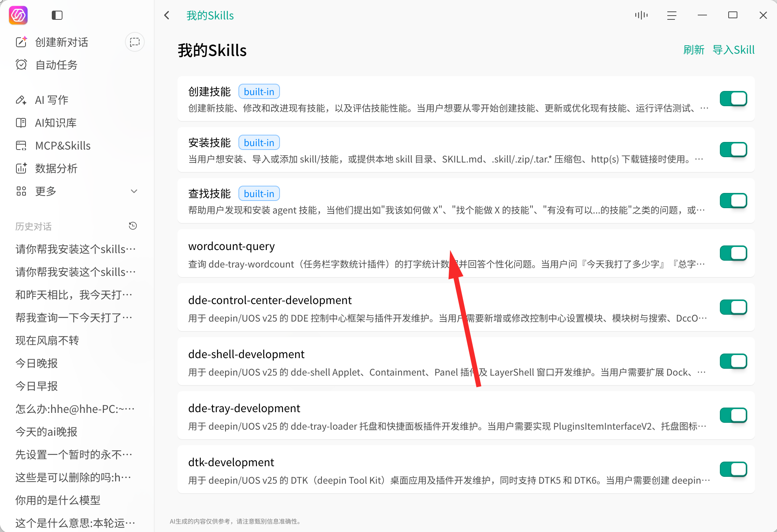Screen dimensions: 777x532
Task: Click the 刷新 refresh link
Action: click(x=694, y=50)
